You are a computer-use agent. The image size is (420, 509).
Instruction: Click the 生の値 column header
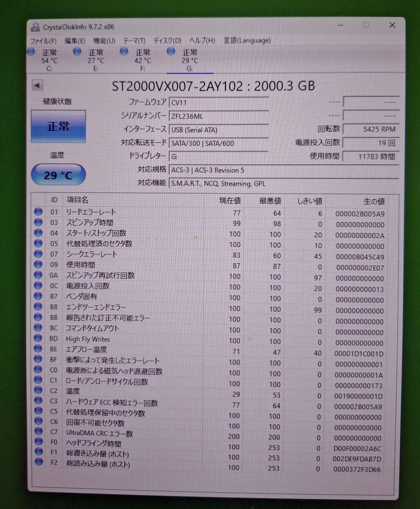pyautogui.click(x=374, y=201)
